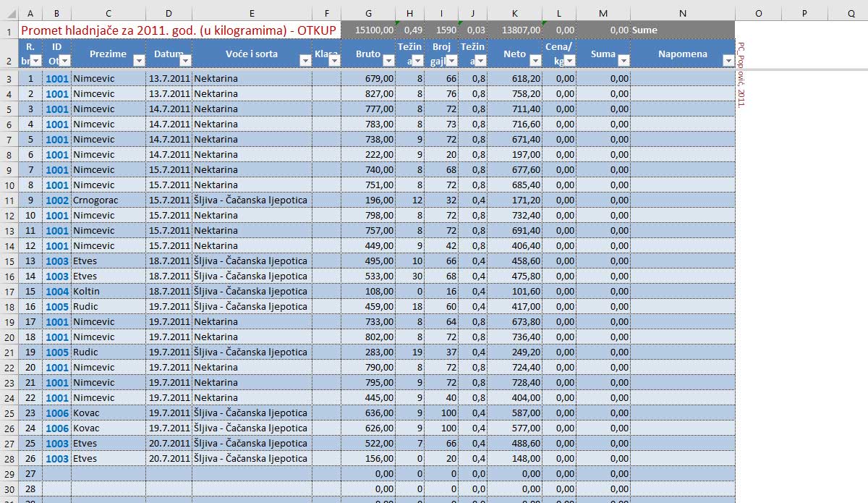Click the Broj gajbi filter arrow

452,61
